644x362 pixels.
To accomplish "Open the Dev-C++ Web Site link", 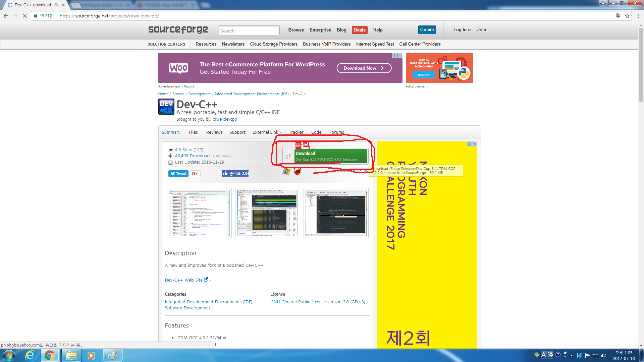I will point(183,280).
